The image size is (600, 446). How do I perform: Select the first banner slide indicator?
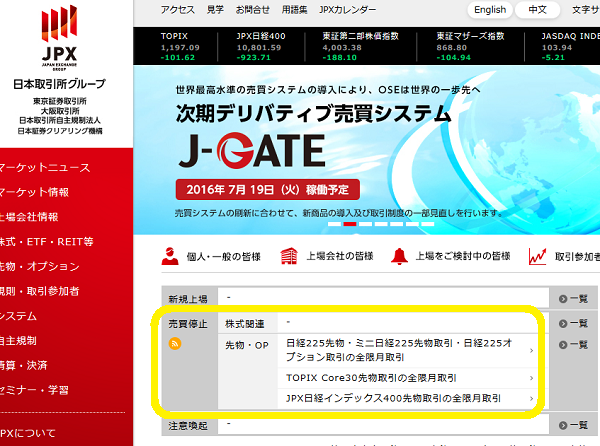[334, 224]
